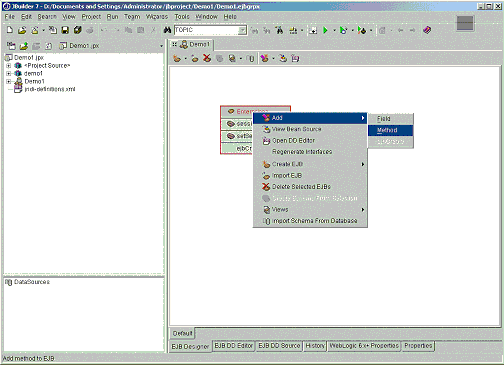
Task: Choose Add in the context menu
Action: coord(310,118)
